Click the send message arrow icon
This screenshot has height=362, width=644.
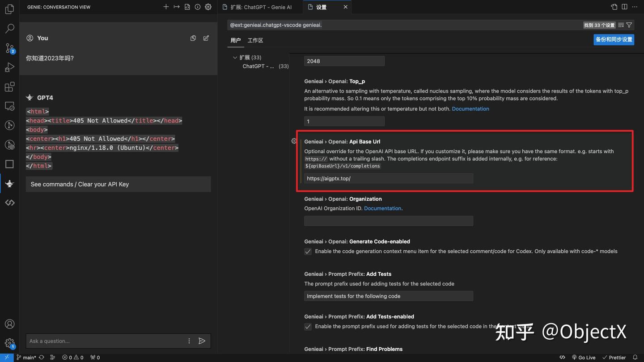click(x=202, y=341)
